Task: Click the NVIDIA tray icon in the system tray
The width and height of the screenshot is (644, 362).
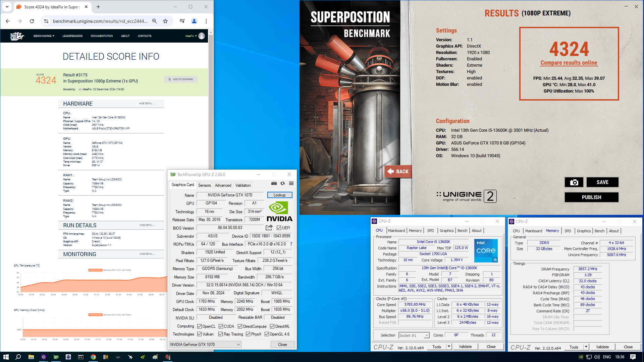Action: [581, 357]
